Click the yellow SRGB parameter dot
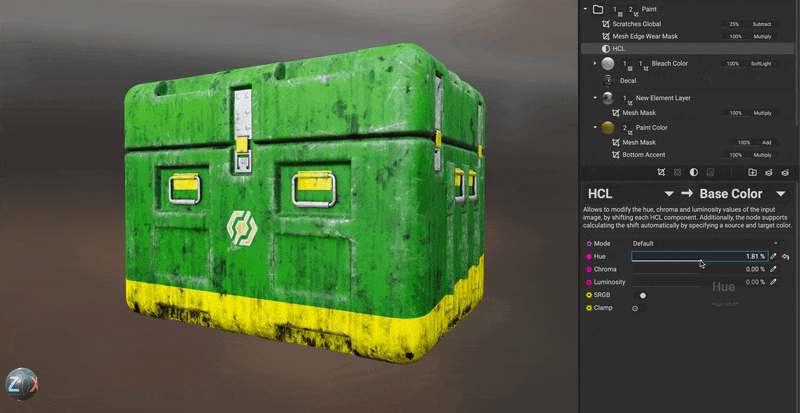This screenshot has height=413, width=800. pos(589,295)
